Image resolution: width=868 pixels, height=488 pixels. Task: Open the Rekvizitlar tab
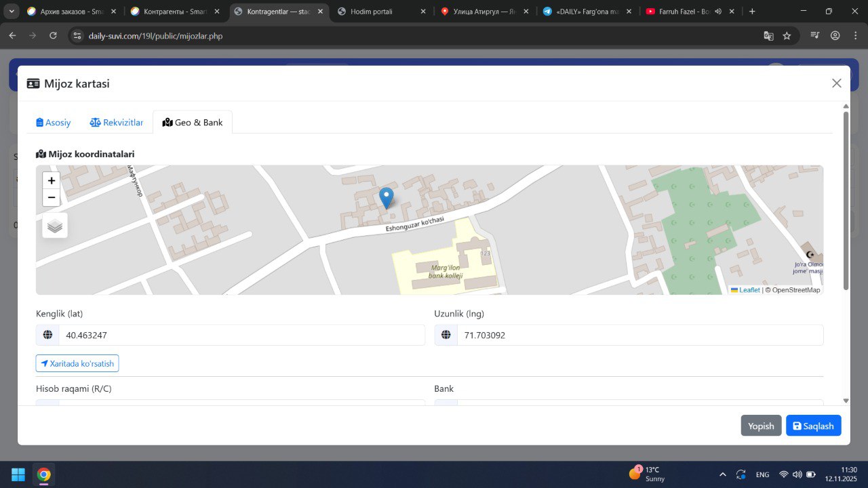pos(117,123)
